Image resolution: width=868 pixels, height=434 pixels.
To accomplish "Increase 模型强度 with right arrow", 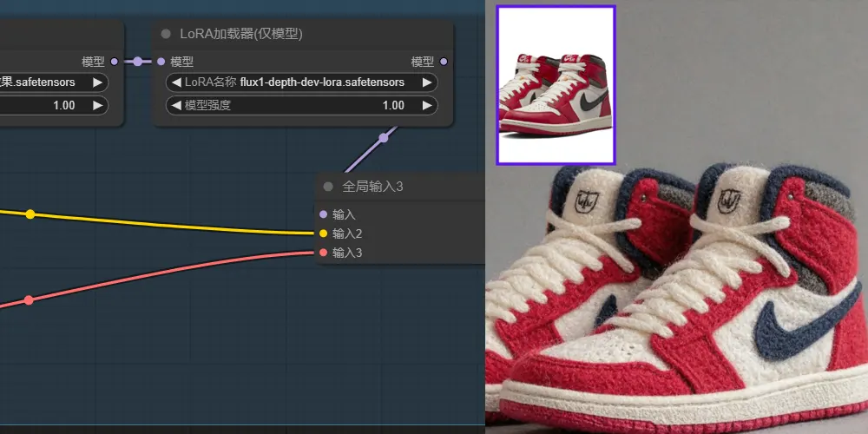I will [x=427, y=105].
